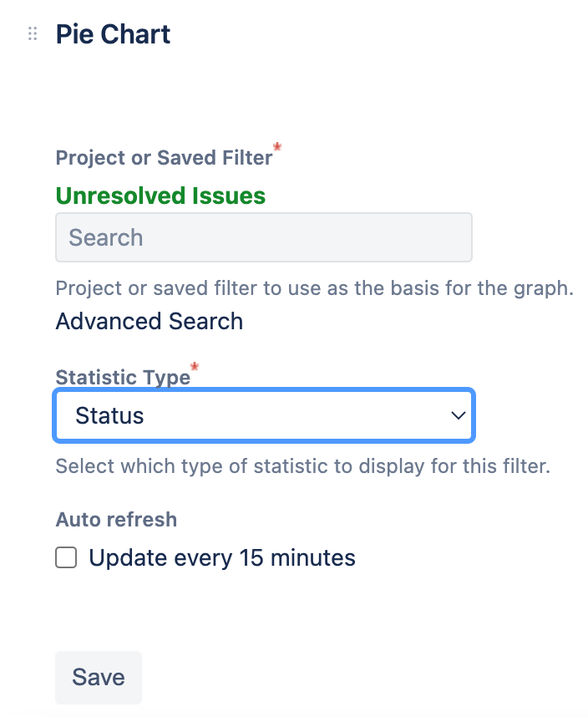Click the Unresolved Issues filter name

[x=160, y=196]
